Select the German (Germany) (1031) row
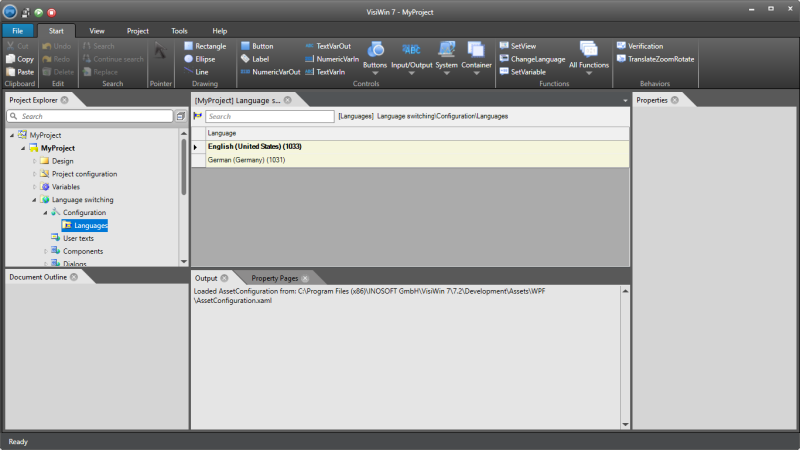Image resolution: width=800 pixels, height=450 pixels. pos(411,160)
